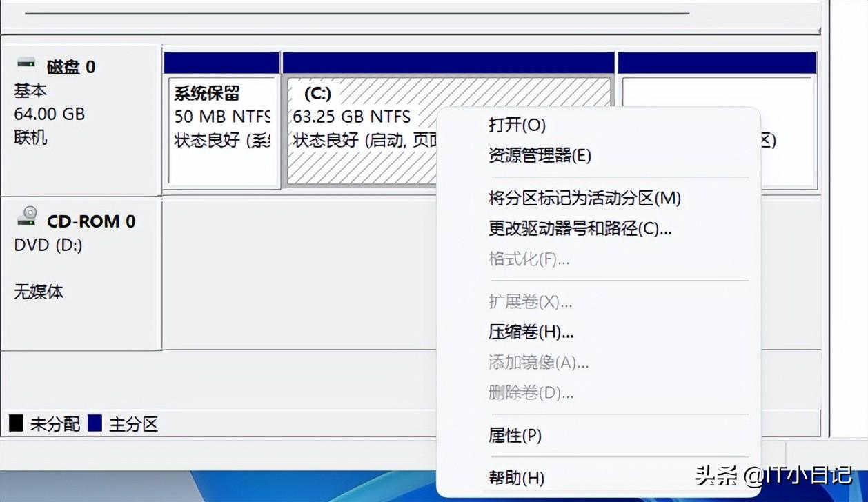Click the DVD (D:) text
The height and width of the screenshot is (502, 868).
[x=48, y=245]
